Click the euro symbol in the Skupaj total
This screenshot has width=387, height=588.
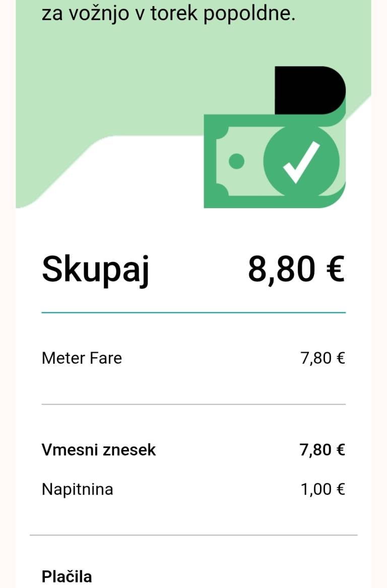click(335, 269)
